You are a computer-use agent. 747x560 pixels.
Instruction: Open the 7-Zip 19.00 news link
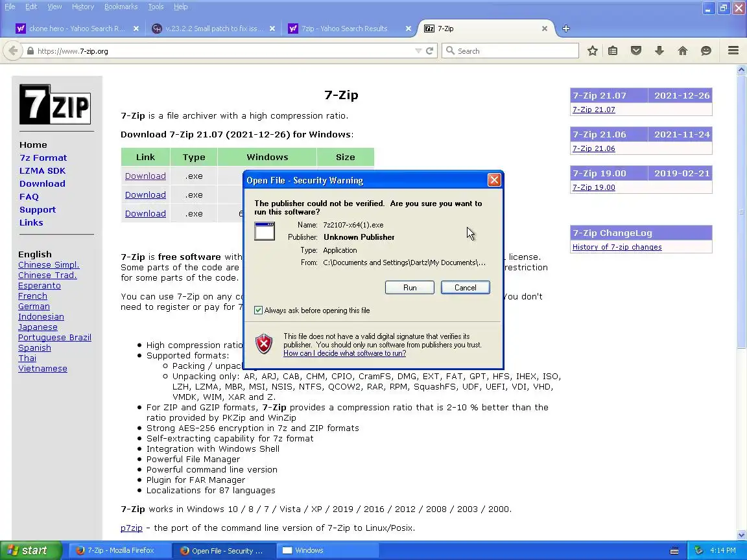[593, 187]
